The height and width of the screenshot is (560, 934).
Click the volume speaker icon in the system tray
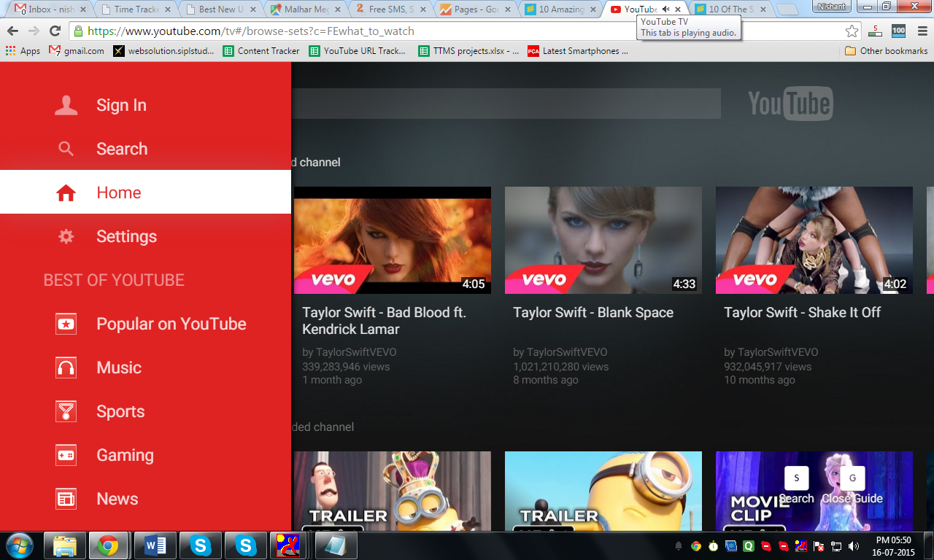(x=853, y=545)
